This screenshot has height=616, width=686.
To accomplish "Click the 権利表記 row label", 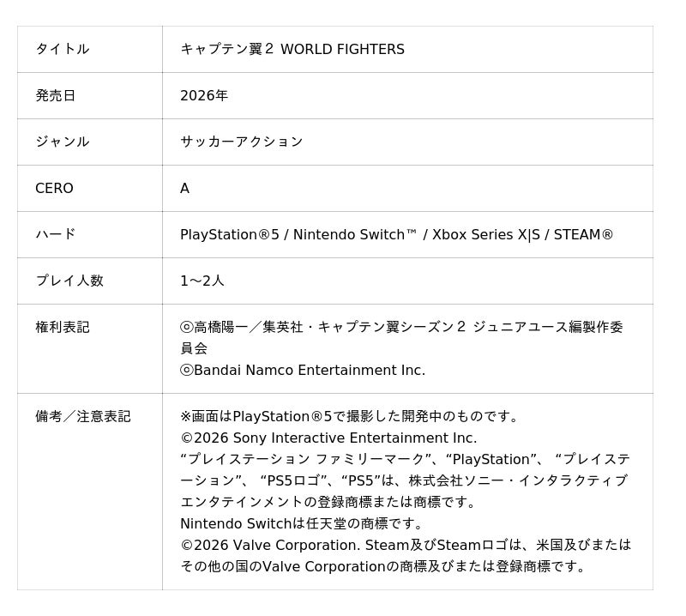I will [62, 327].
